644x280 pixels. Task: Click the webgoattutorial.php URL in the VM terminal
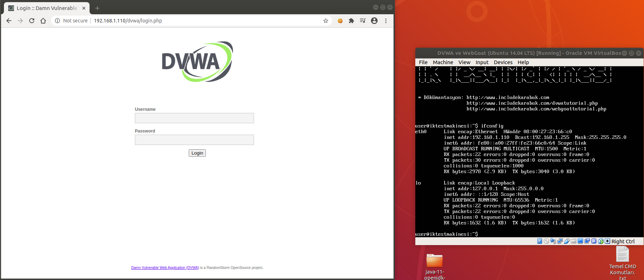pos(536,109)
